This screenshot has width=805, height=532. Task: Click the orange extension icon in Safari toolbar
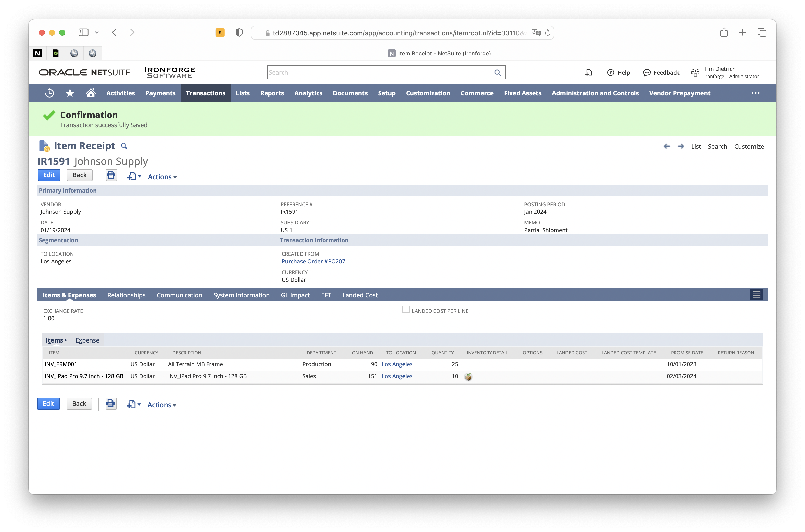point(220,33)
